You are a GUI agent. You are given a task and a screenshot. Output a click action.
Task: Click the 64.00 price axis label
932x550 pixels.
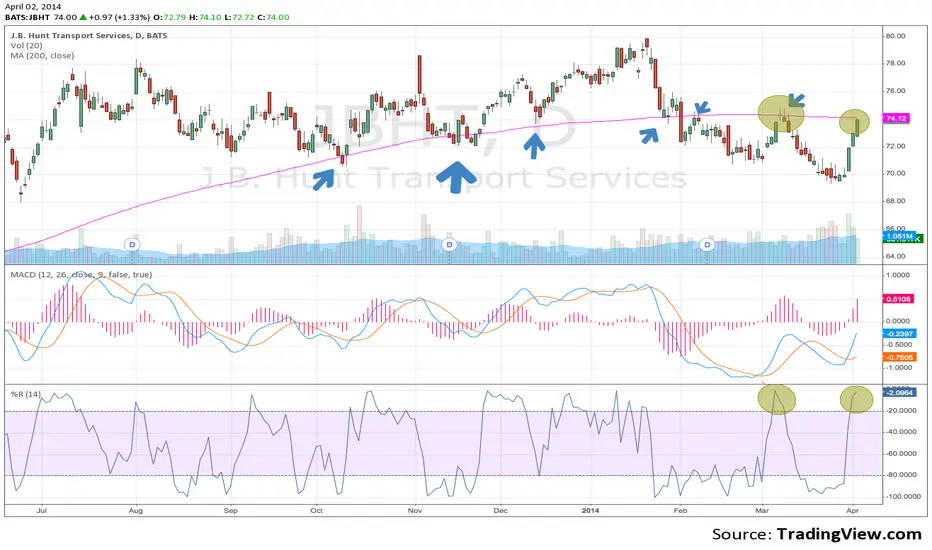pyautogui.click(x=895, y=256)
